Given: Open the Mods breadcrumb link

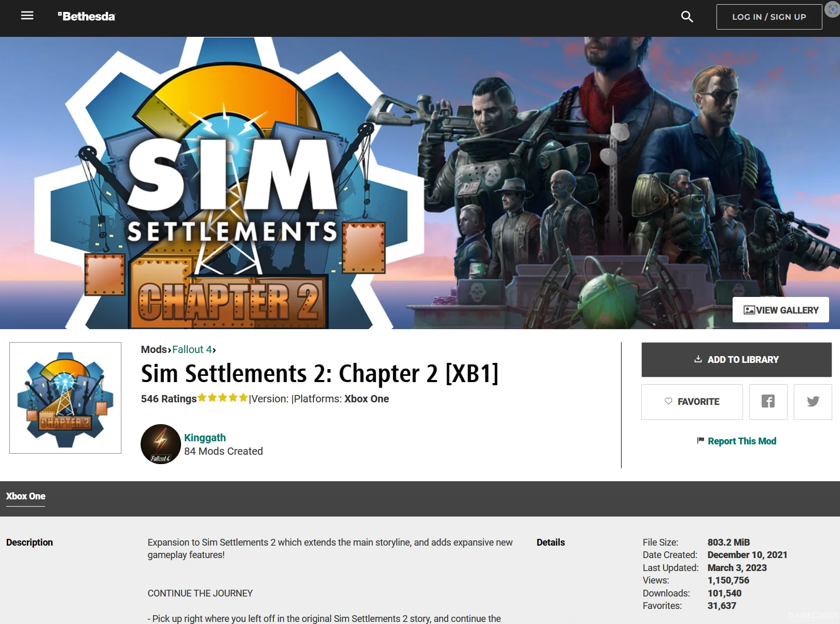Looking at the screenshot, I should [154, 349].
